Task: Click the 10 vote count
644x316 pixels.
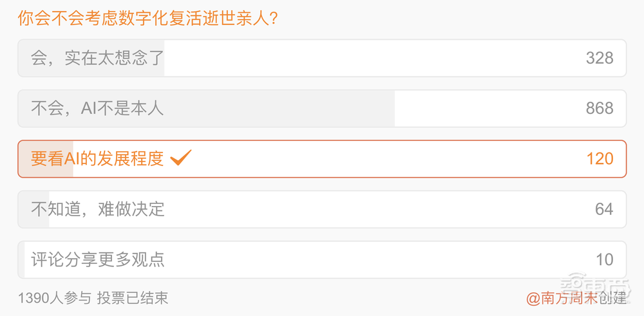Action: (x=604, y=259)
